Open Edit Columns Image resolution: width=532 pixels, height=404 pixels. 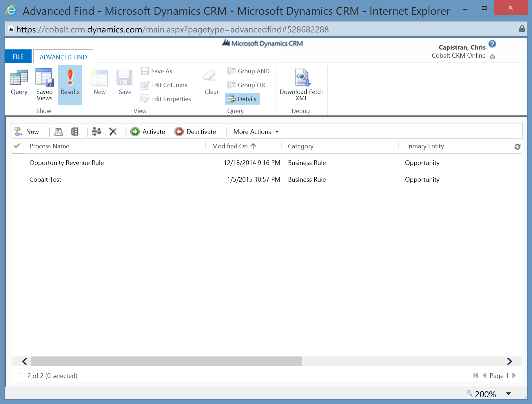(164, 85)
